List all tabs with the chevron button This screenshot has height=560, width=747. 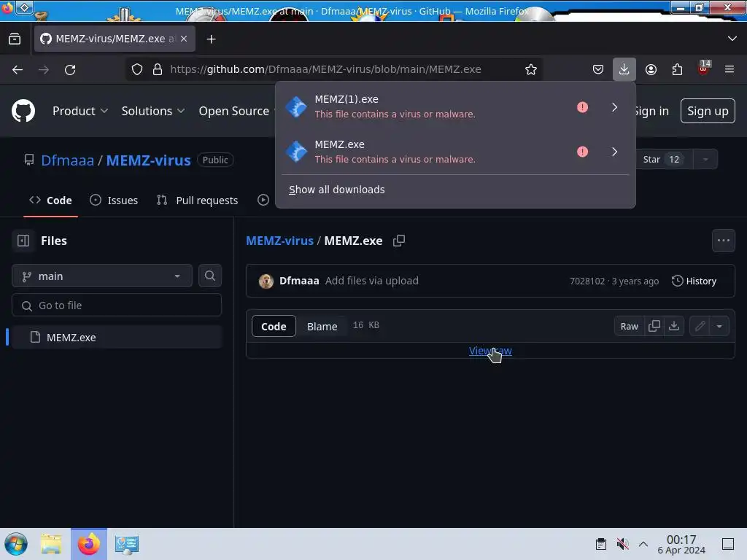(732, 39)
